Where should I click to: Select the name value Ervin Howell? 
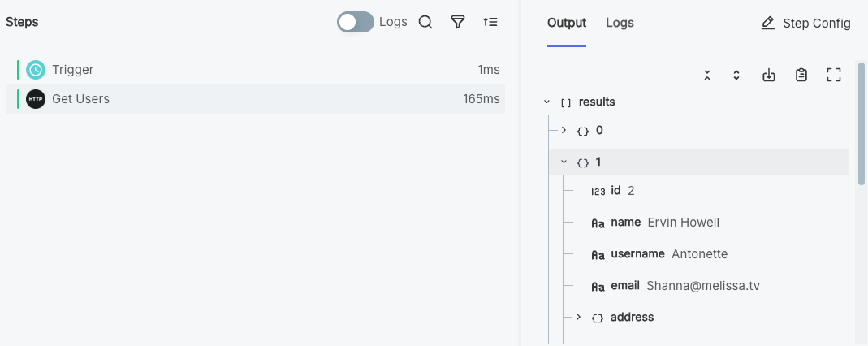point(683,223)
